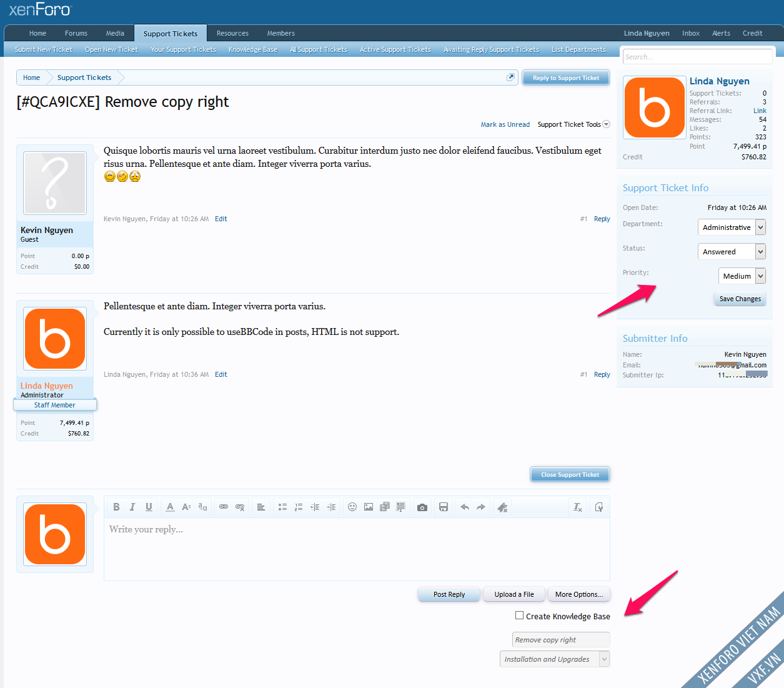Click into the Search field
784x688 pixels.
click(697, 57)
